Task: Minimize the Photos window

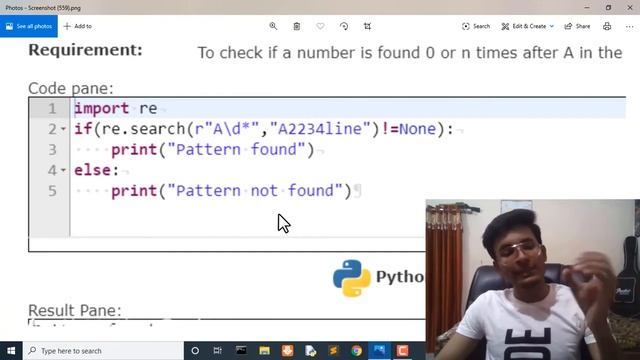Action: coord(587,7)
